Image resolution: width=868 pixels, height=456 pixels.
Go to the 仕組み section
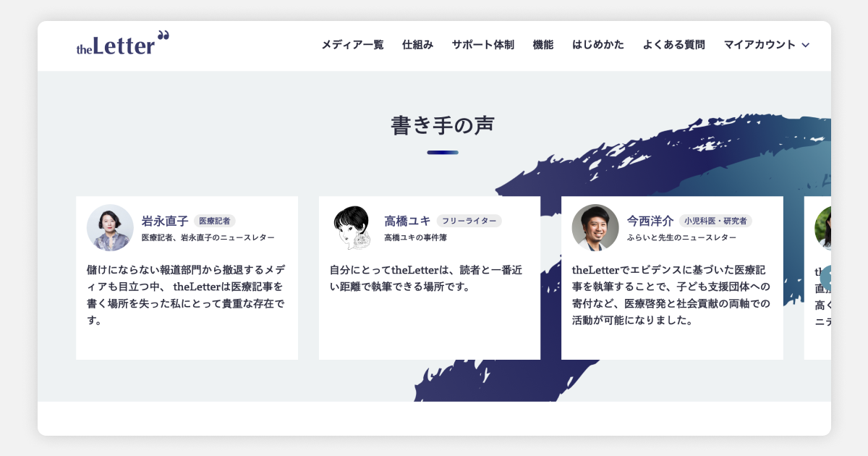pyautogui.click(x=418, y=45)
